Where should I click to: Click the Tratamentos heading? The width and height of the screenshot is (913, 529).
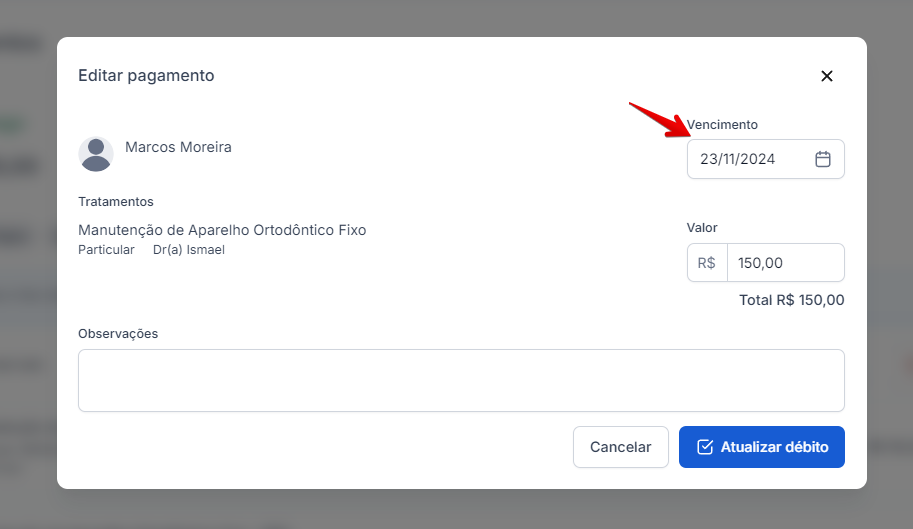click(x=116, y=202)
